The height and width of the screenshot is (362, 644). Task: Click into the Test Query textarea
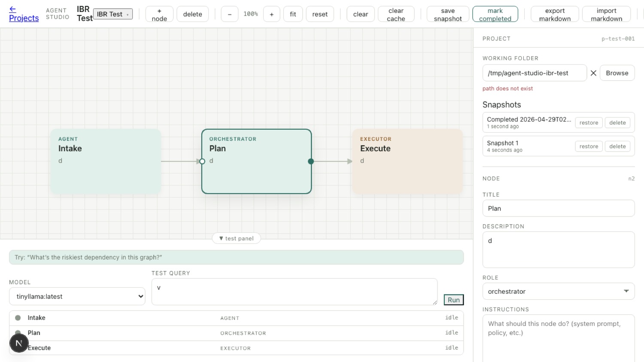pos(295,292)
